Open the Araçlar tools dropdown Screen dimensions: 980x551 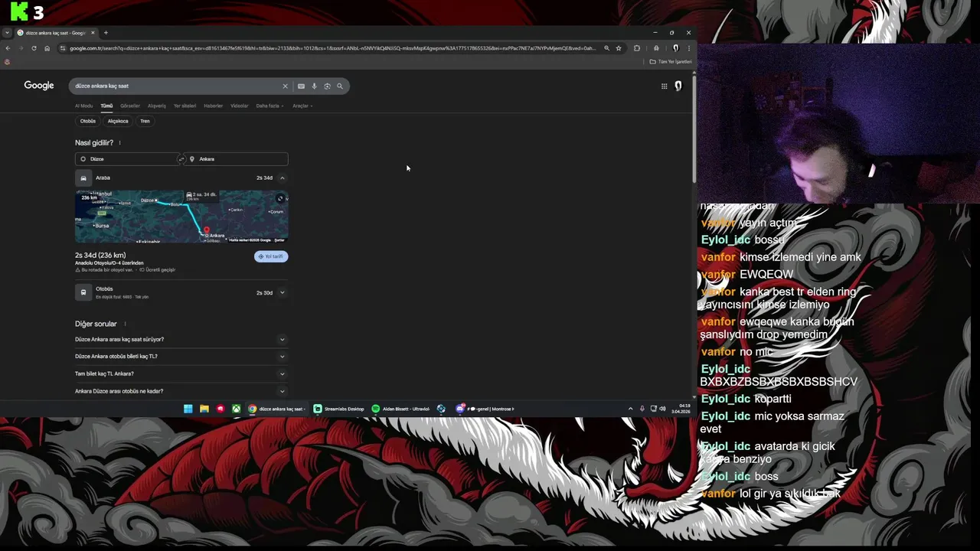pyautogui.click(x=302, y=106)
